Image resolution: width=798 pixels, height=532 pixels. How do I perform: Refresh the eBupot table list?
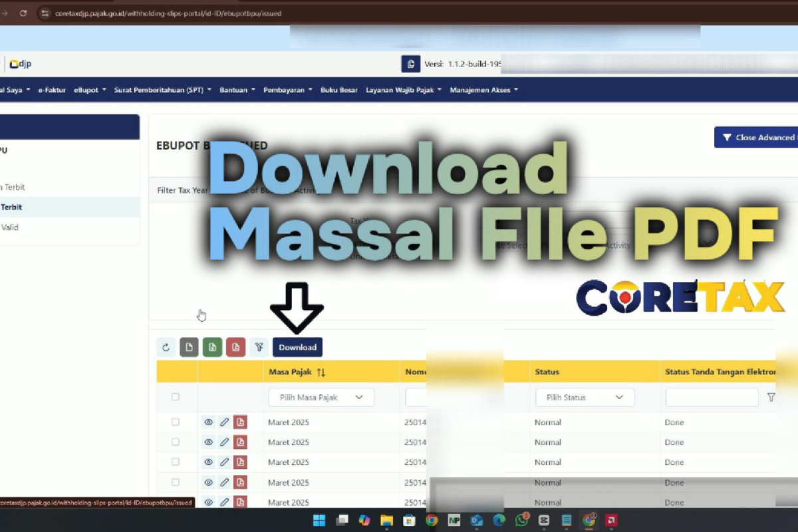click(166, 347)
